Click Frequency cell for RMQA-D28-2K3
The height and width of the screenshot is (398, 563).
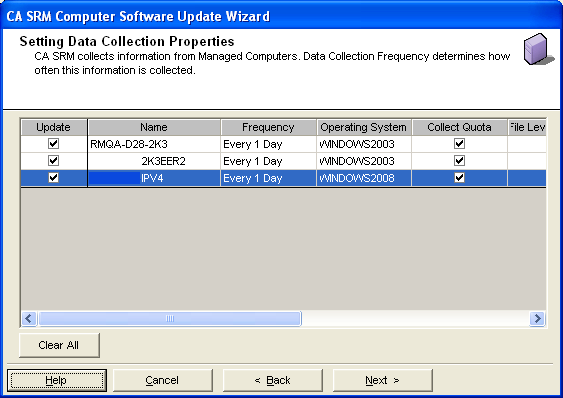click(x=268, y=144)
